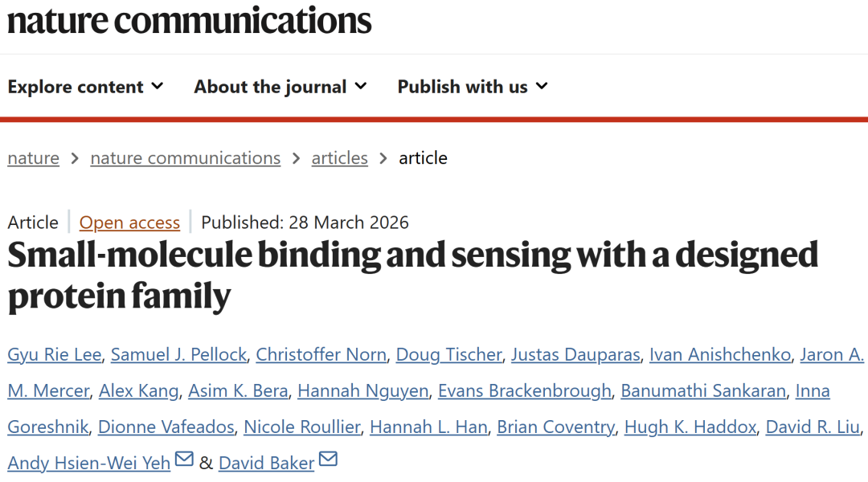Open the nature communications breadcrumb link
868x482 pixels.
[186, 158]
